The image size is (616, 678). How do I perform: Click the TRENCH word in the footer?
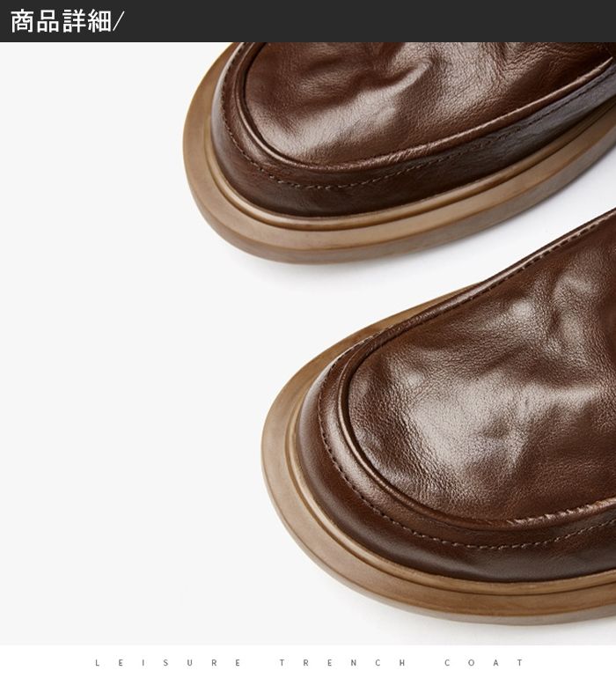(342, 662)
